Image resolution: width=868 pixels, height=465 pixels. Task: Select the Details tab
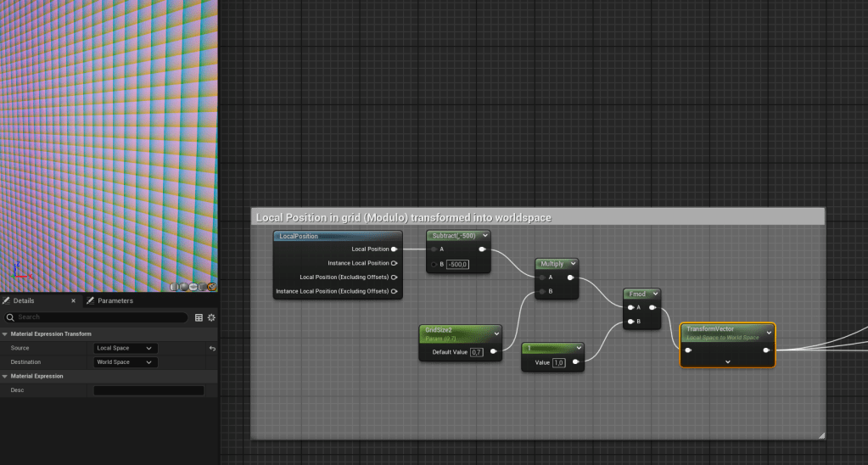[x=24, y=300]
